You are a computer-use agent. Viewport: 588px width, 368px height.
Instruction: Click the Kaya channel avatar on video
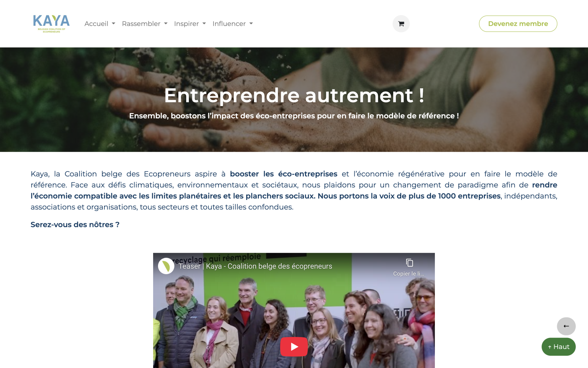point(166,266)
